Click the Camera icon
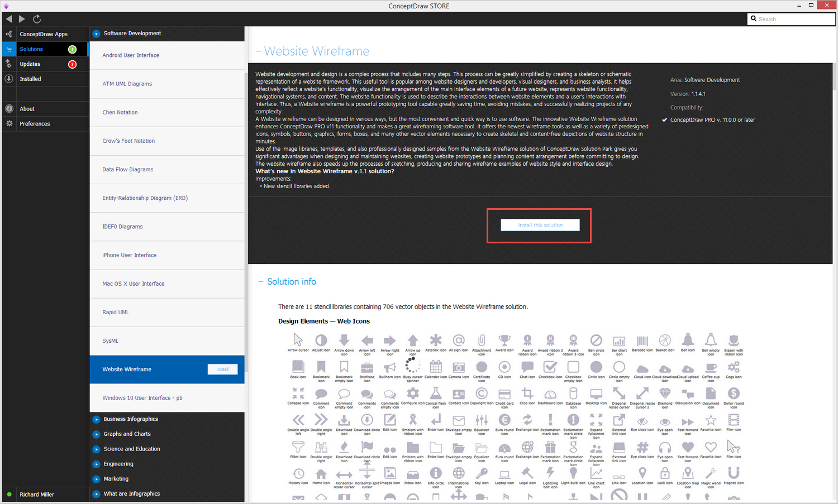The width and height of the screenshot is (838, 504). (x=459, y=367)
